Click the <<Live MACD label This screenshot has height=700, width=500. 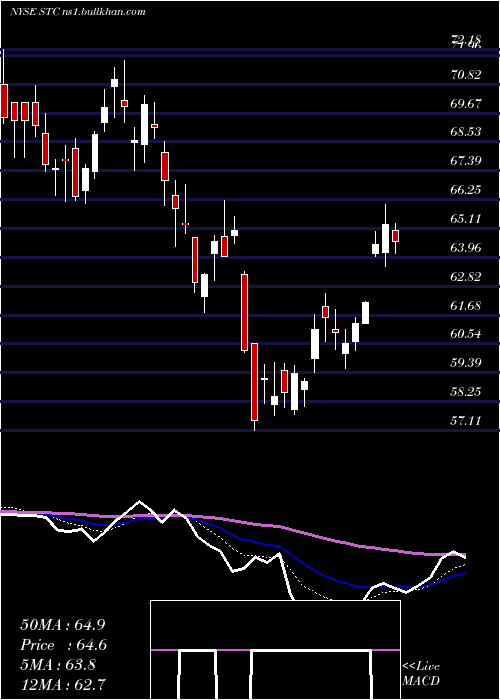tap(421, 673)
